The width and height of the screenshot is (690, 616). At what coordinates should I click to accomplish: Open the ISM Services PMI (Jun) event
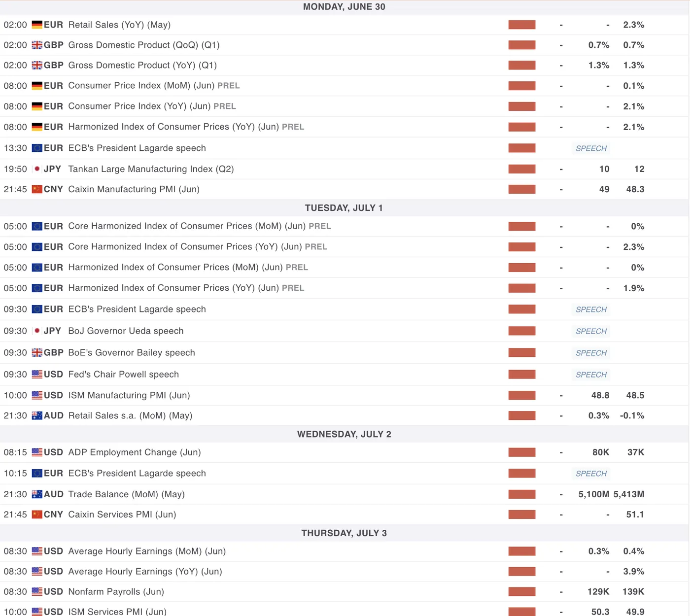pos(117,612)
